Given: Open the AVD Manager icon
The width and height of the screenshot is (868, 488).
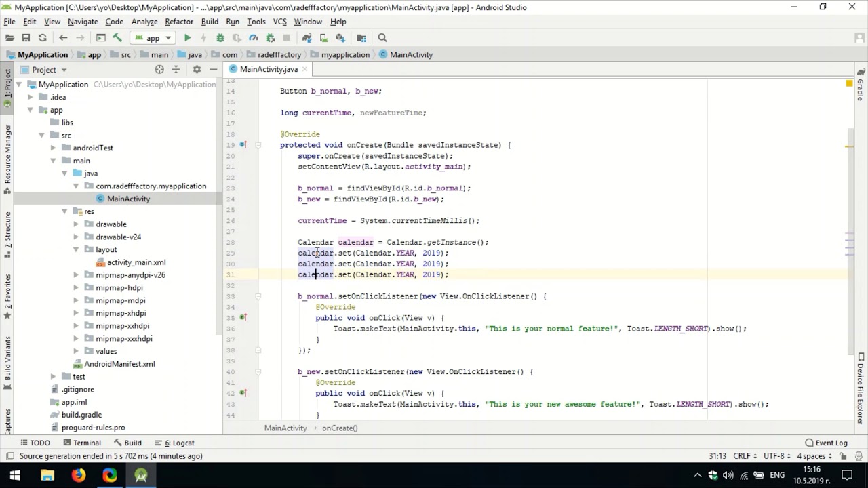Looking at the screenshot, I should 323,38.
